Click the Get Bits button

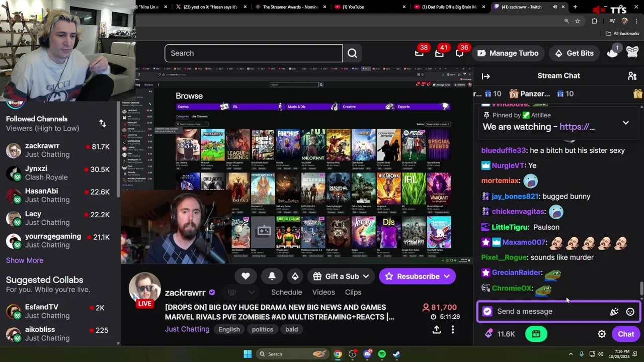[574, 53]
